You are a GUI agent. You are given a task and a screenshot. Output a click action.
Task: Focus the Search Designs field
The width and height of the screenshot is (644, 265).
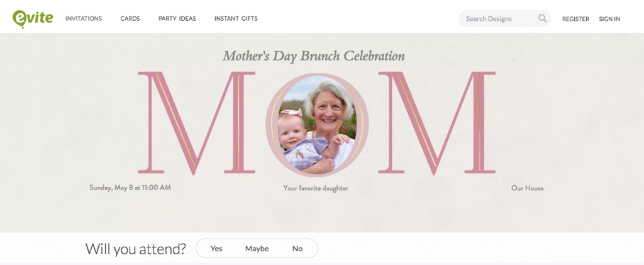[x=497, y=19]
